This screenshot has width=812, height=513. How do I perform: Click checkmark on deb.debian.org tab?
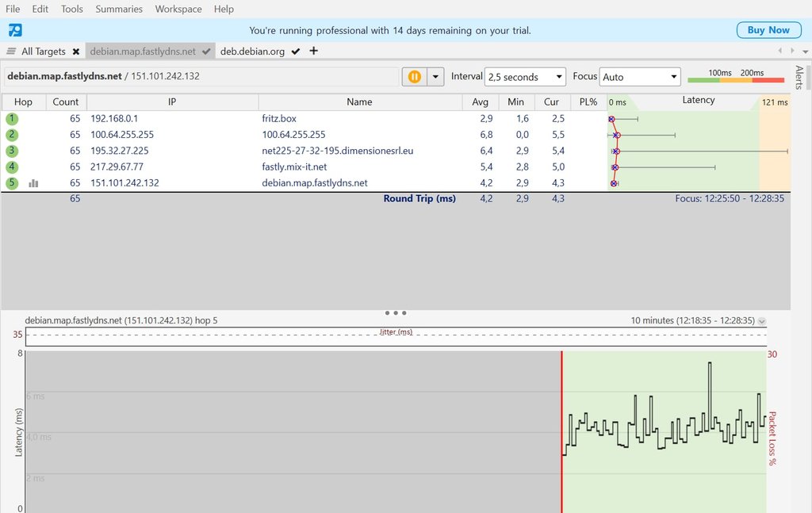[x=296, y=52]
